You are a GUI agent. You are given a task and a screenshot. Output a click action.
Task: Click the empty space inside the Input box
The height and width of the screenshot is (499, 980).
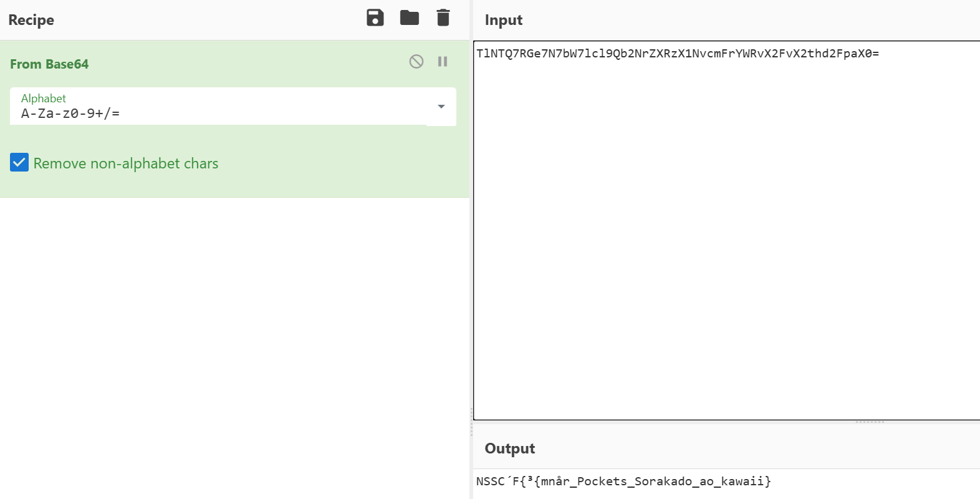(726, 249)
